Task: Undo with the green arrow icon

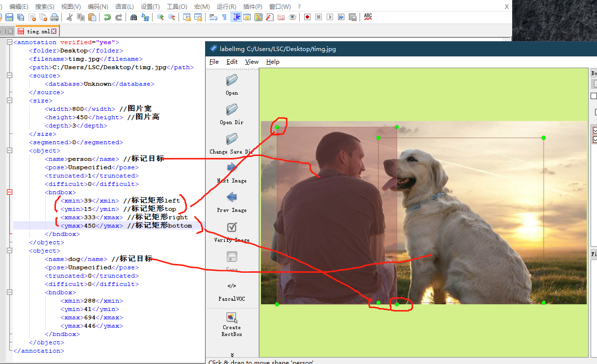Action: point(107,17)
